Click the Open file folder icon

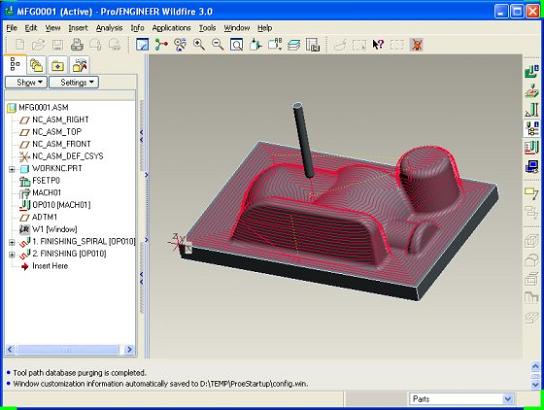pos(39,45)
